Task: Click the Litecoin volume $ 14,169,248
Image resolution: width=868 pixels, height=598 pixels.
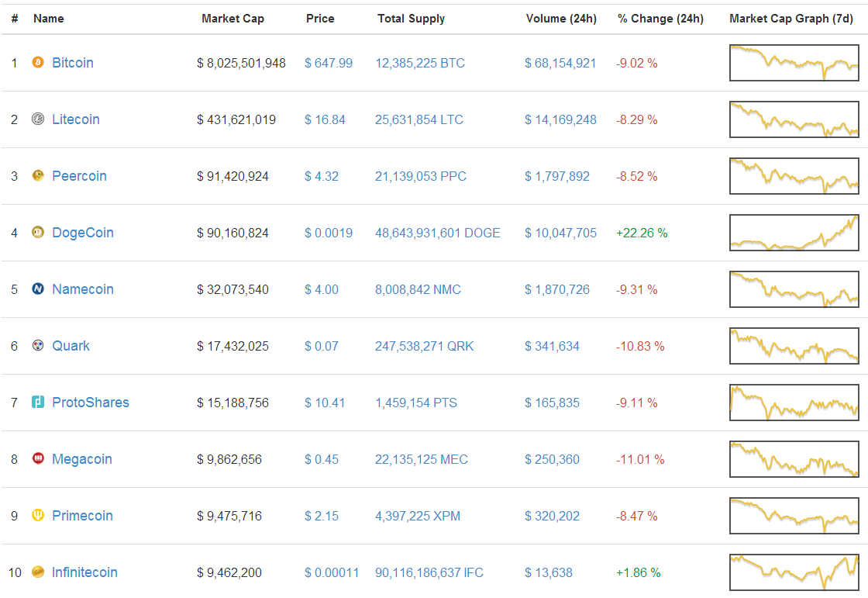Action: [x=561, y=119]
